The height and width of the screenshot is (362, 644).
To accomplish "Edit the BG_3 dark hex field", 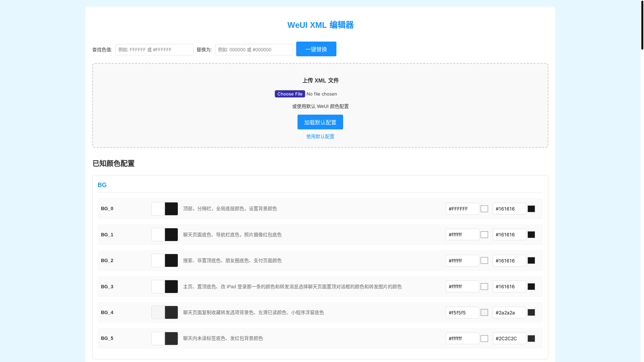I will click(509, 287).
